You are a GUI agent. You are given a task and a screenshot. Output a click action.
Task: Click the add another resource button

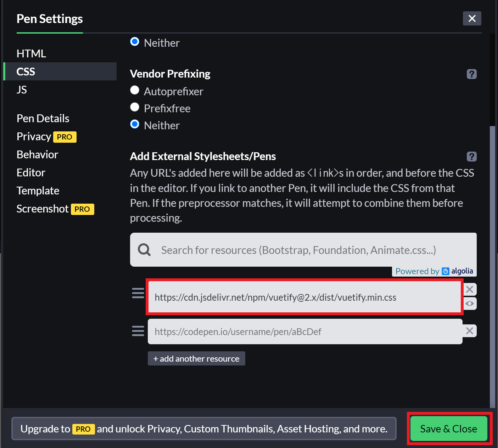point(196,358)
